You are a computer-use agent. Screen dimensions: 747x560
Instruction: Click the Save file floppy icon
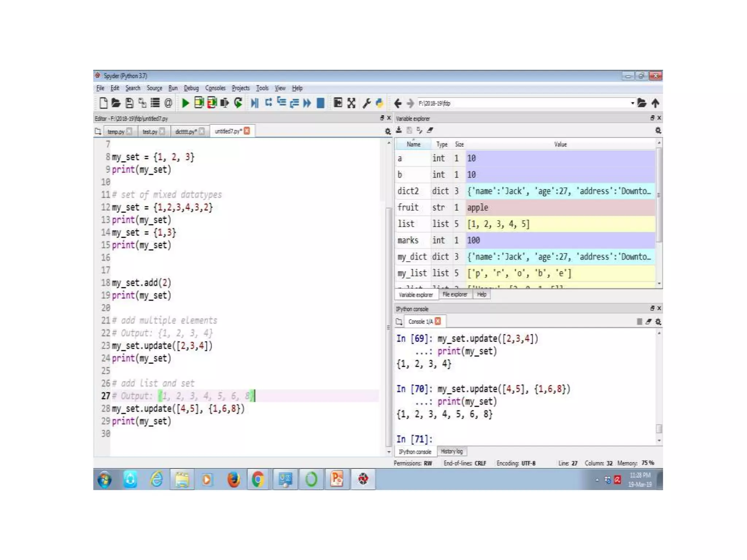[x=129, y=103]
